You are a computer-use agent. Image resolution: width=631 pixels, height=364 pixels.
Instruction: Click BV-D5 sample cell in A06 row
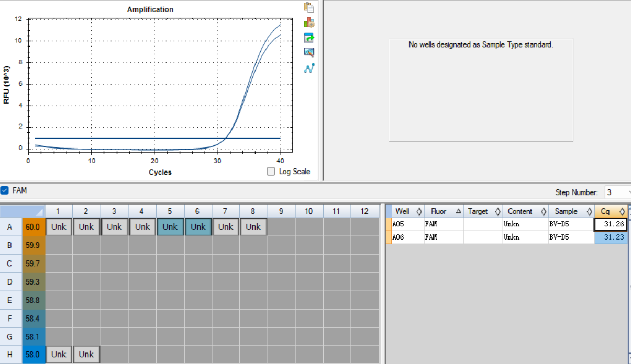pos(571,237)
